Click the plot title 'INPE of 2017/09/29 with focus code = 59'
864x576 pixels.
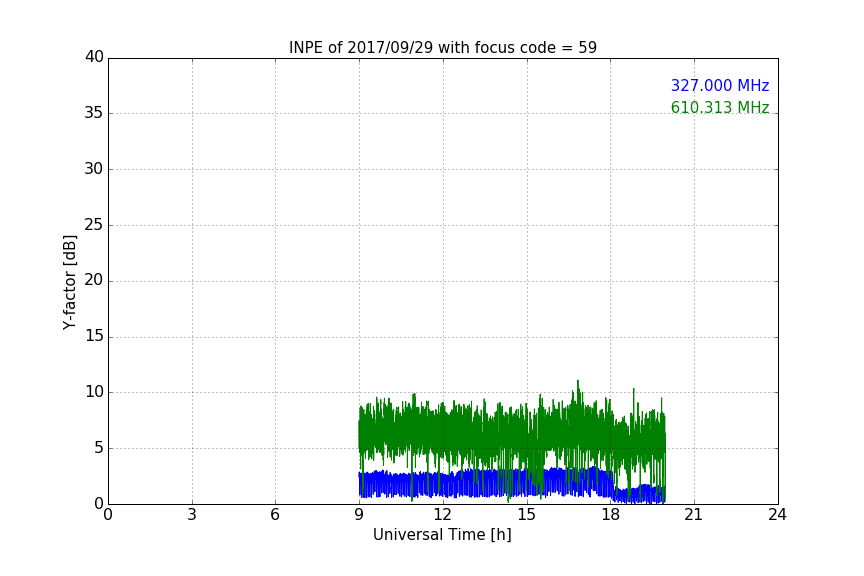pyautogui.click(x=442, y=48)
